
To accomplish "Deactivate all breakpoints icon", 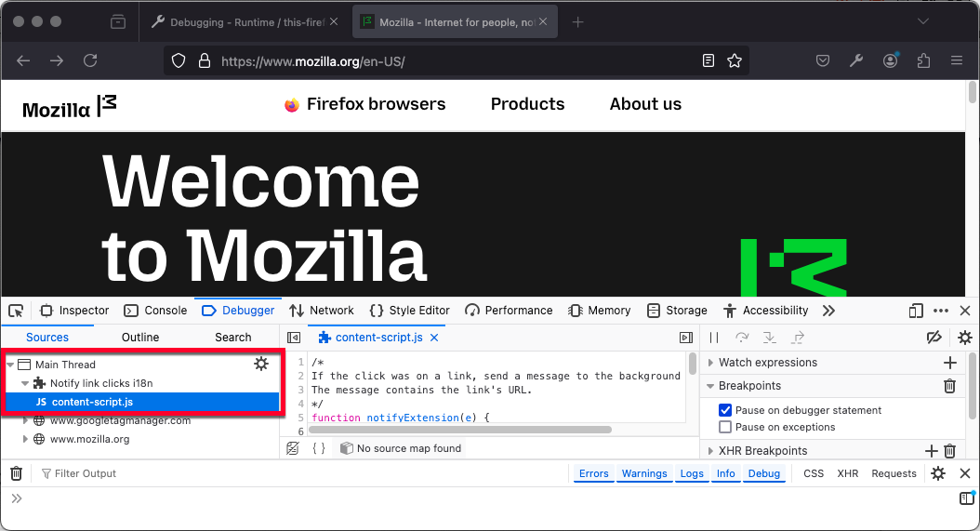I will point(934,338).
